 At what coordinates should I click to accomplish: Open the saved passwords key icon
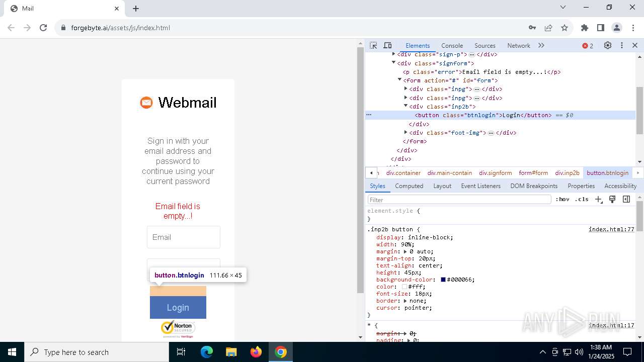[532, 28]
